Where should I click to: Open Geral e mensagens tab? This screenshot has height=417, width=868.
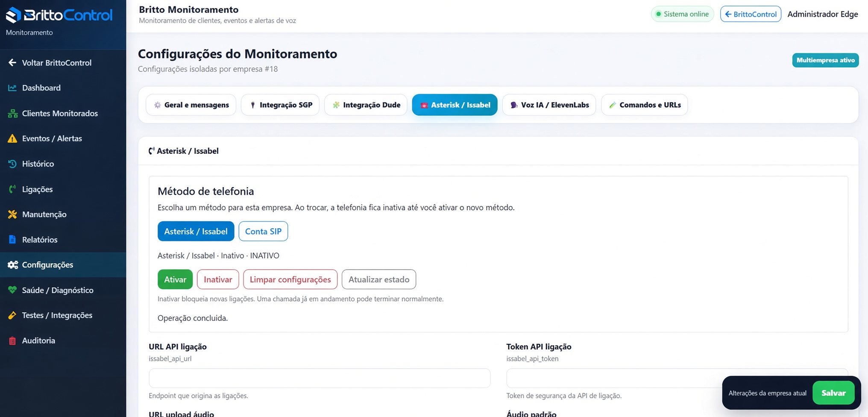(191, 105)
